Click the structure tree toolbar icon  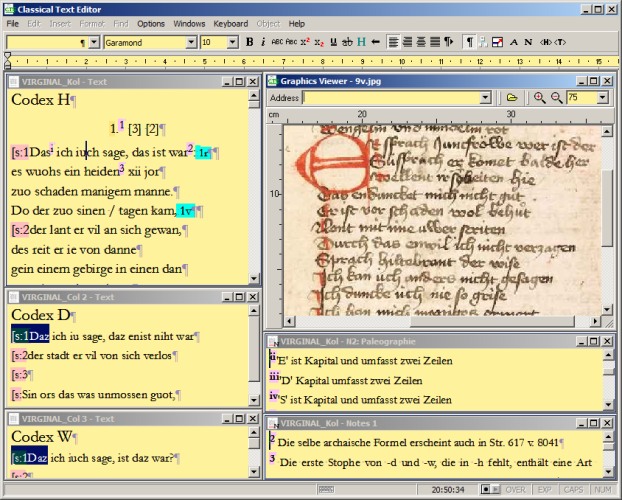tap(483, 42)
